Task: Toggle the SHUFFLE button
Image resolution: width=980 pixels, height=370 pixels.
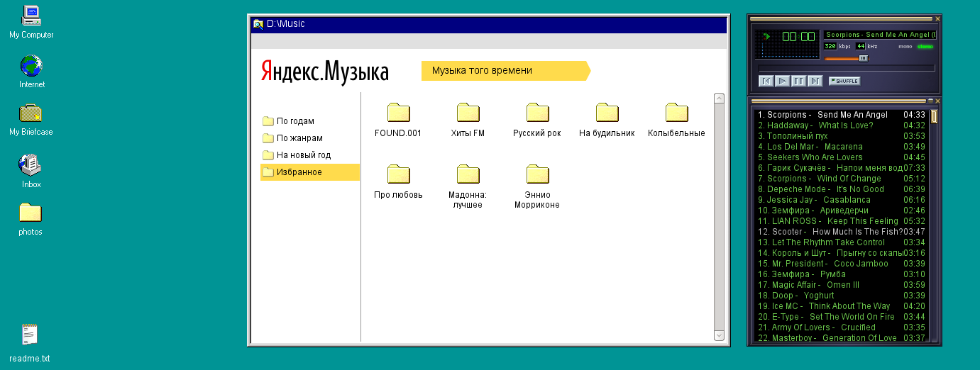Action: point(844,81)
